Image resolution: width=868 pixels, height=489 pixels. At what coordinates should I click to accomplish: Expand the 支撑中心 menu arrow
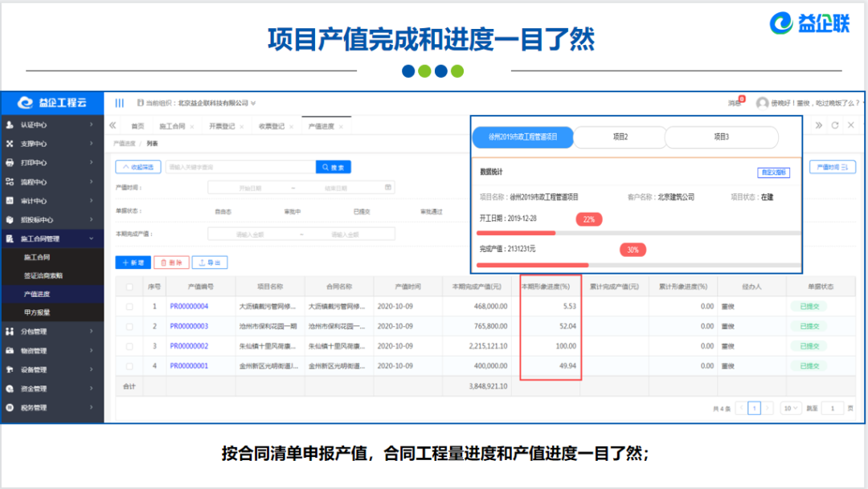(92, 144)
